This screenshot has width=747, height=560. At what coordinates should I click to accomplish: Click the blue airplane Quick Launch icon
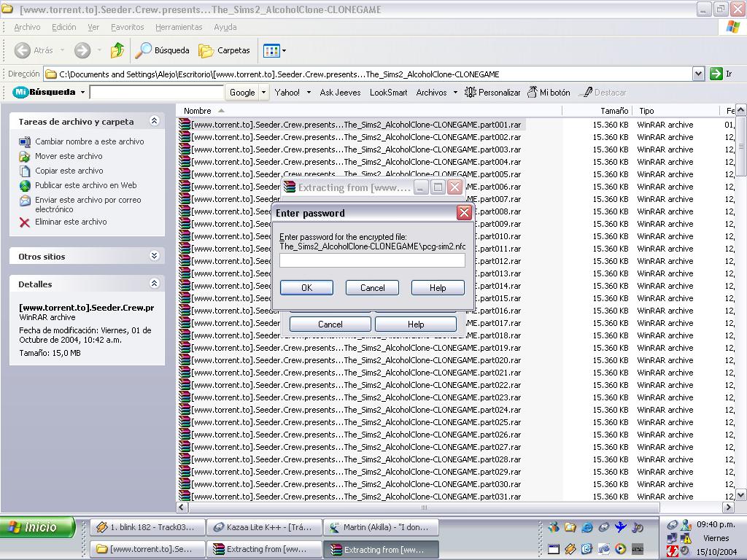620,527
